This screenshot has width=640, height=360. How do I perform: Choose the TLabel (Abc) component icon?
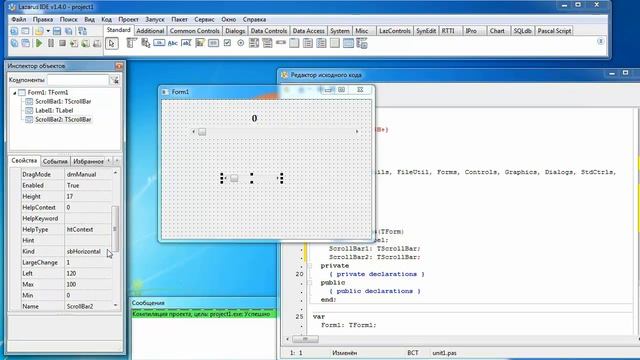pos(173,43)
